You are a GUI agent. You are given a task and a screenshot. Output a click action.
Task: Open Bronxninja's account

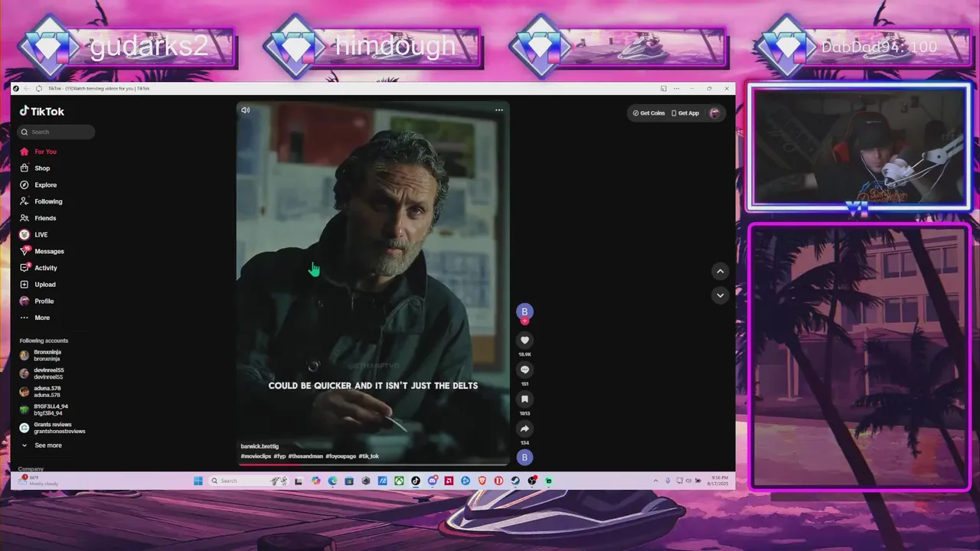pyautogui.click(x=41, y=355)
